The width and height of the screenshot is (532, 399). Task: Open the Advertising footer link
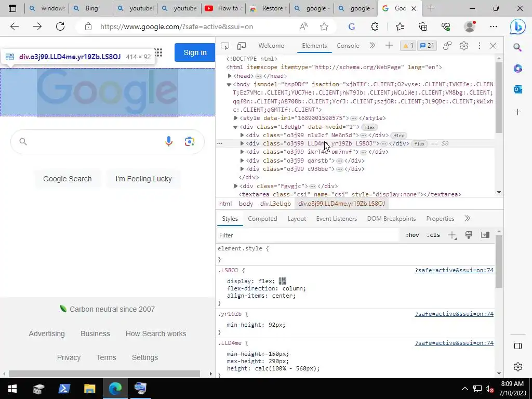point(47,334)
